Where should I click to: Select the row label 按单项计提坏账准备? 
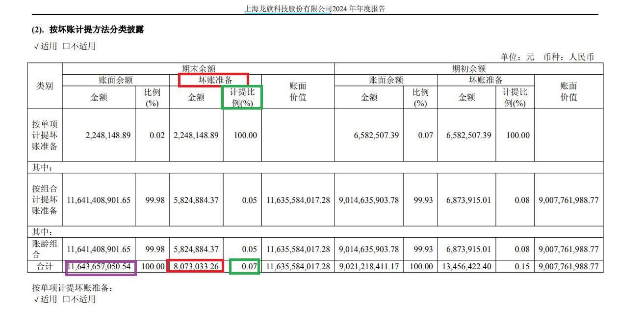pos(45,135)
